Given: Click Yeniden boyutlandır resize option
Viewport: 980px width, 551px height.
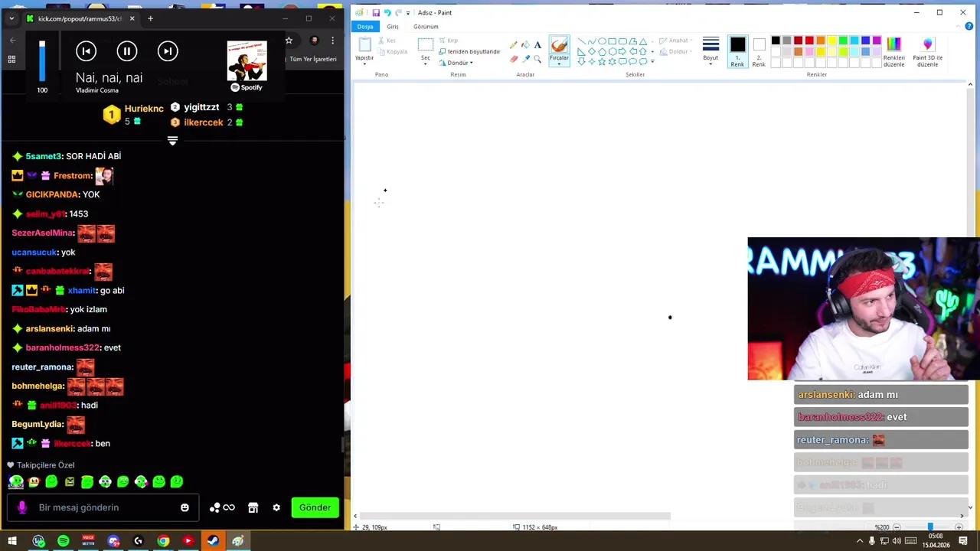Looking at the screenshot, I should pyautogui.click(x=469, y=51).
